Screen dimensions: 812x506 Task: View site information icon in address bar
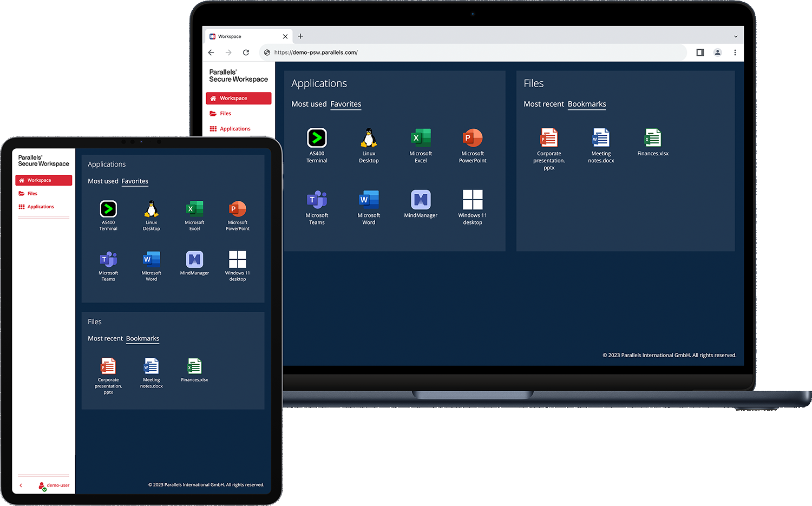coord(267,52)
